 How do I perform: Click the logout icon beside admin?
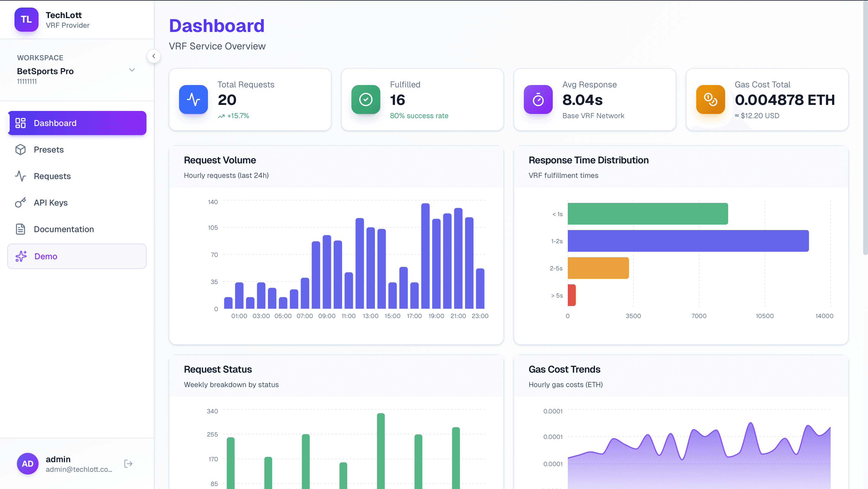[x=128, y=464]
